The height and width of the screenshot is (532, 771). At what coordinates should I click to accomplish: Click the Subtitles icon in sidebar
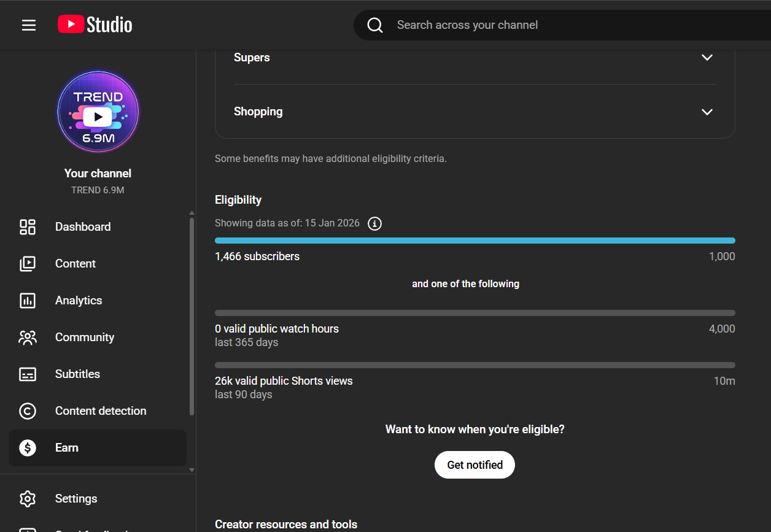tap(28, 374)
